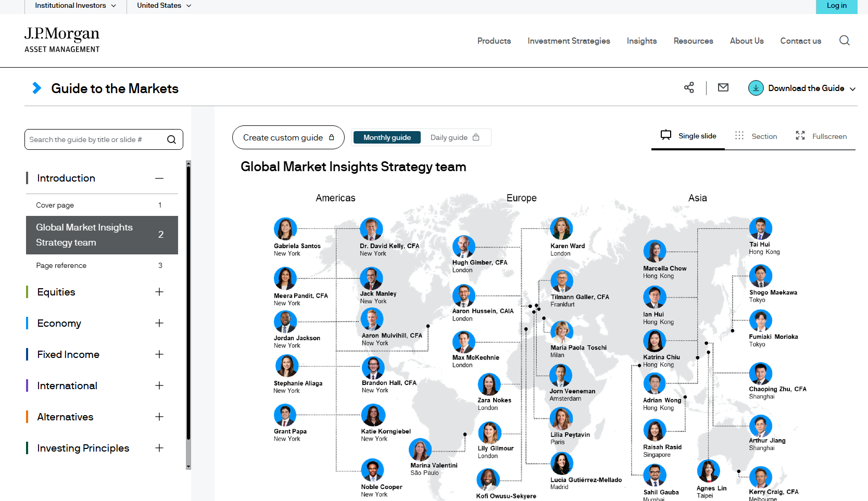This screenshot has width=868, height=501.
Task: Click the search icon in guide search box
Action: pos(171,139)
